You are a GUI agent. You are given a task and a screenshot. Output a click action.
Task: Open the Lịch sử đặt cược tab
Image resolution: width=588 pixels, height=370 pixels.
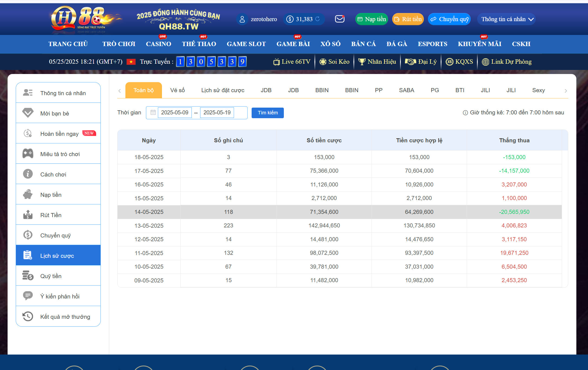(223, 90)
